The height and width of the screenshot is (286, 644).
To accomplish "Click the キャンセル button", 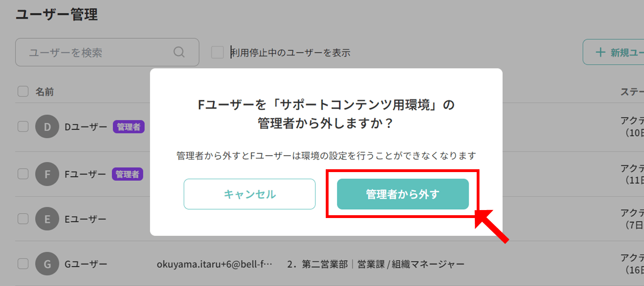I will 249,194.
